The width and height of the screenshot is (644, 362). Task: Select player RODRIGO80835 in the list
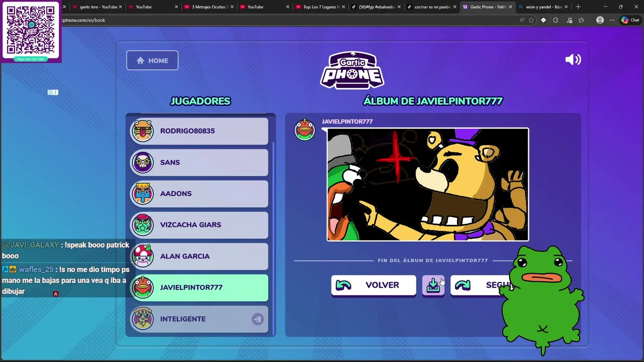point(200,131)
